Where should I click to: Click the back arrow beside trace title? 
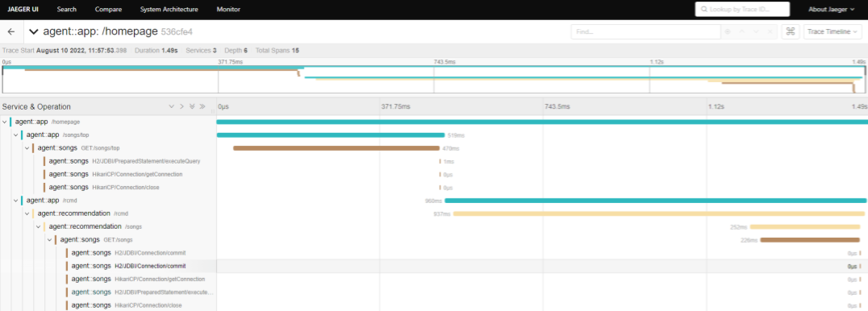tap(11, 31)
